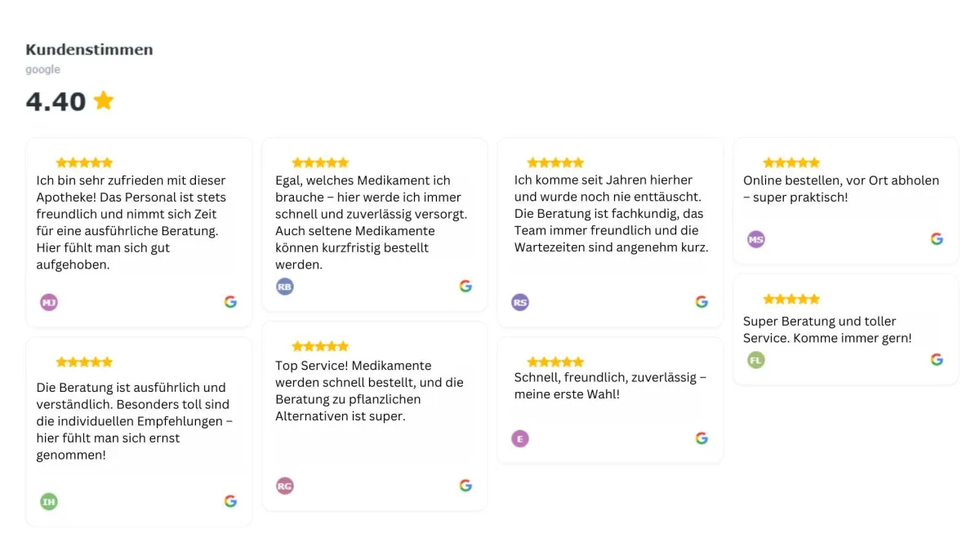Click the MS reviewer avatar
The width and height of the screenshot is (980, 551).
point(756,239)
